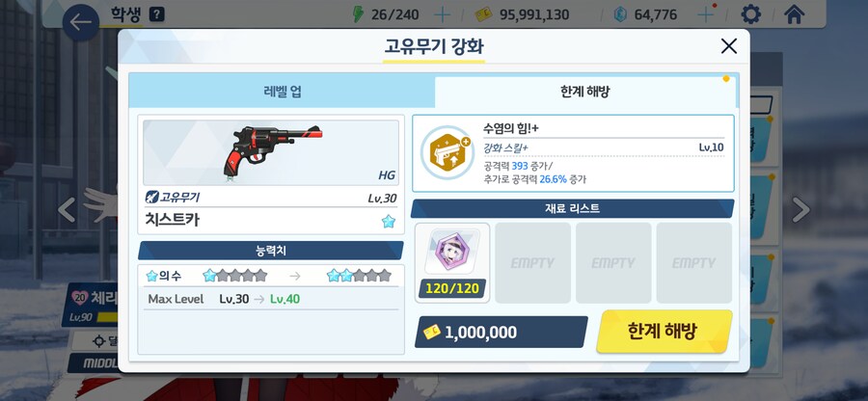Click the blue pyroxene gem icon
The height and width of the screenshot is (401, 868).
tap(620, 14)
